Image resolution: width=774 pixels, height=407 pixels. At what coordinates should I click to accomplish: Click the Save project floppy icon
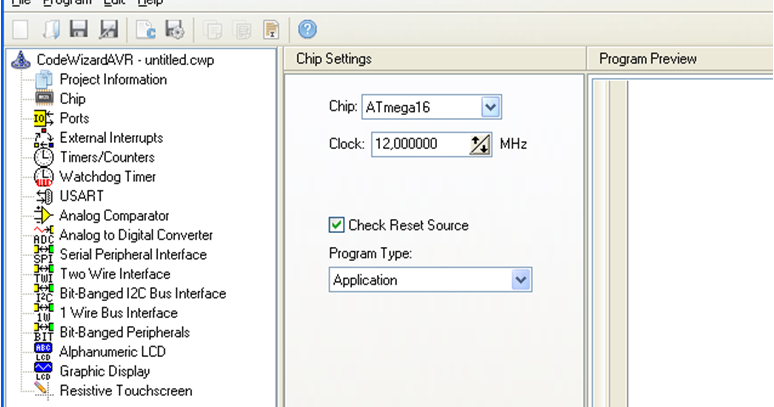(x=78, y=29)
